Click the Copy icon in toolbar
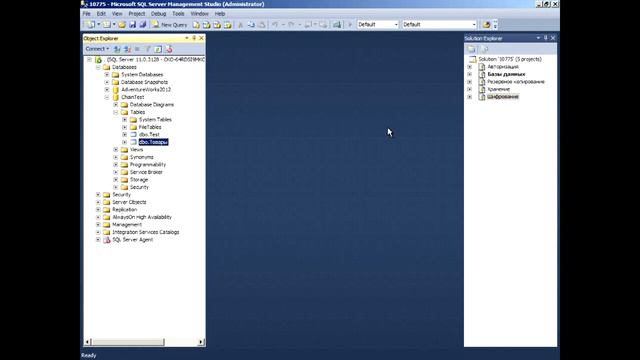 click(251, 25)
